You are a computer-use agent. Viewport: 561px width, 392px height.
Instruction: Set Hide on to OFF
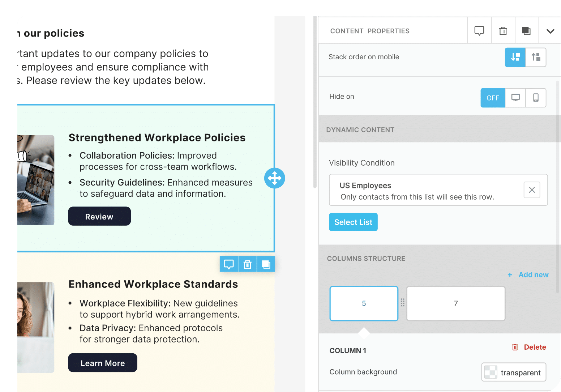[493, 98]
